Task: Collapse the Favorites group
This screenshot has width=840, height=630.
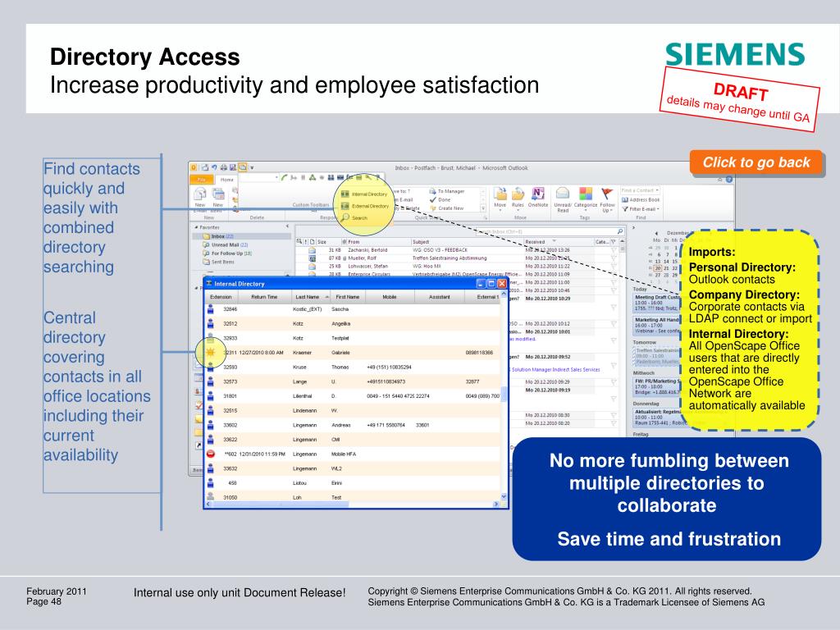Action: point(195,228)
